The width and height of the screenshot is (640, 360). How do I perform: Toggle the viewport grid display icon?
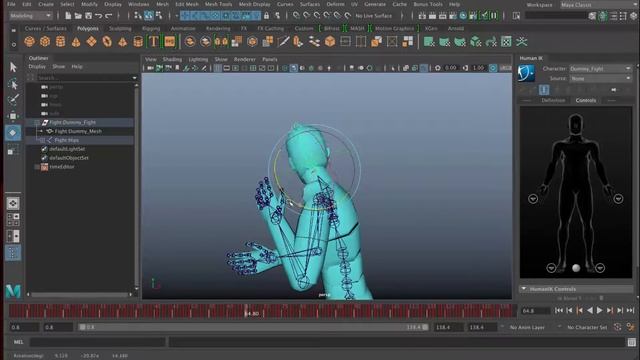pyautogui.click(x=218, y=68)
